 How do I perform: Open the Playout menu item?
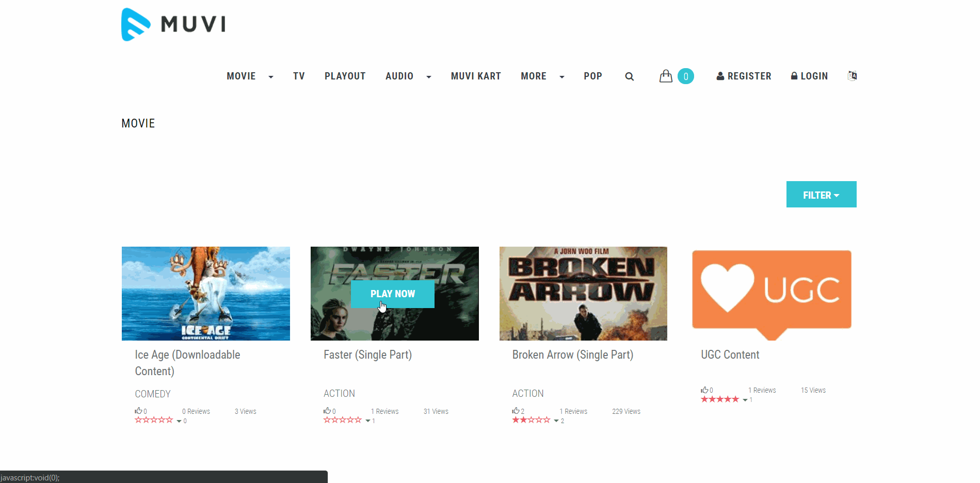tap(345, 76)
